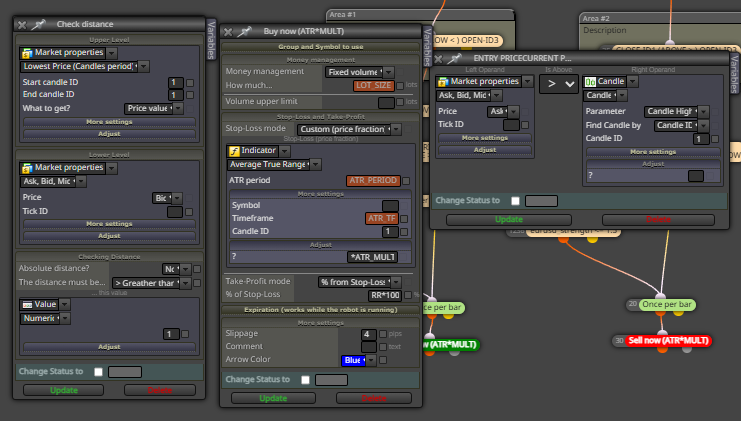Click Adjust under Lower Level

109,236
